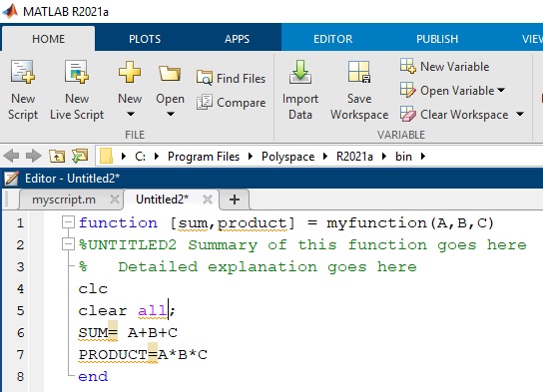Click the 'A+B+C' expression
The height and width of the screenshot is (392, 543).
153,333
